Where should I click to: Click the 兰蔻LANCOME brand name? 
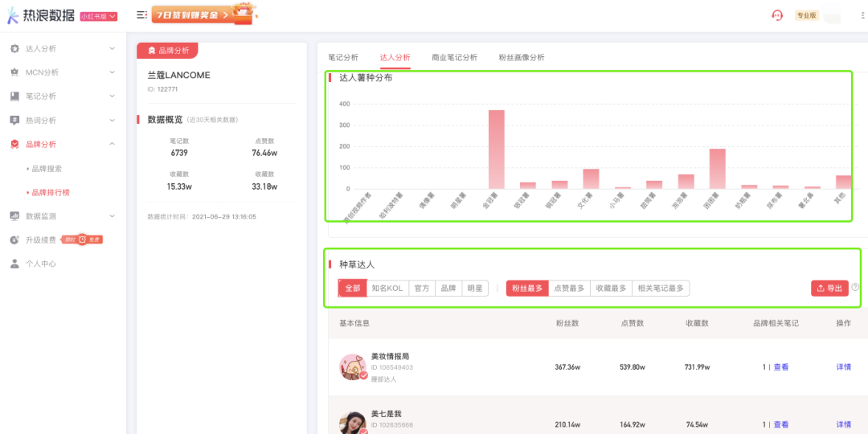coord(178,76)
